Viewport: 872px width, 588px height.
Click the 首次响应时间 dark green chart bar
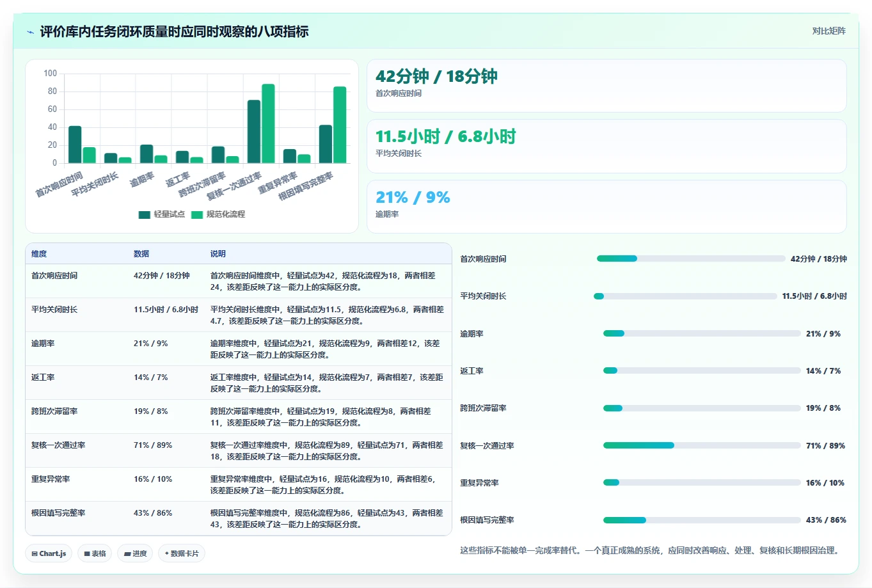pyautogui.click(x=75, y=145)
